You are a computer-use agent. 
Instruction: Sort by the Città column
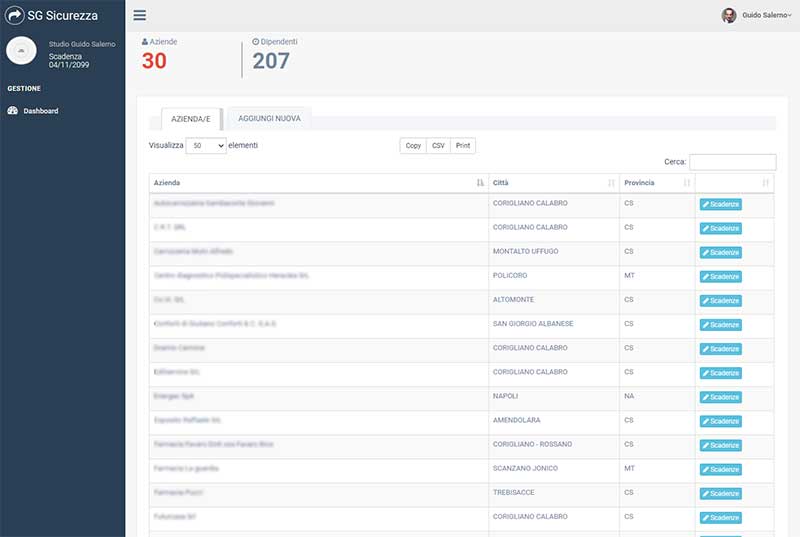(554, 183)
